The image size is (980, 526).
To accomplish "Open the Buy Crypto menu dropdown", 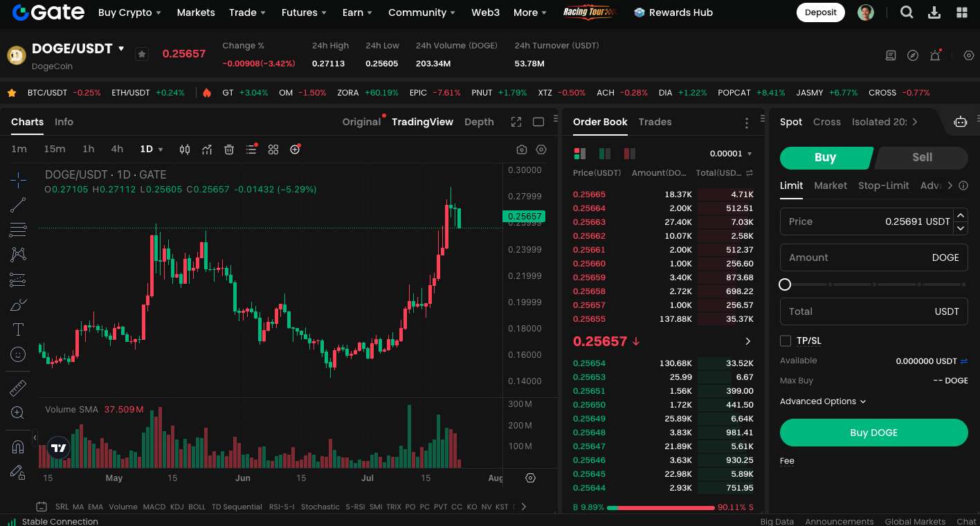I will pos(129,12).
